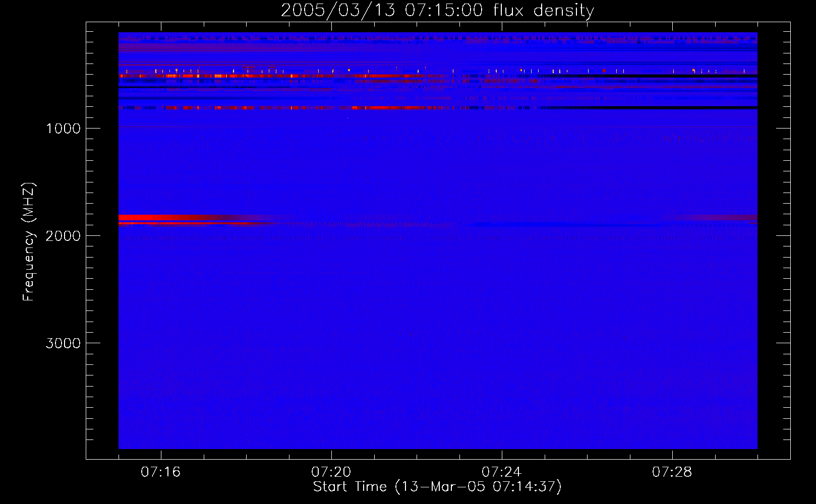Click the '07:24' time tick label
This screenshot has width=816, height=504.
[x=502, y=472]
